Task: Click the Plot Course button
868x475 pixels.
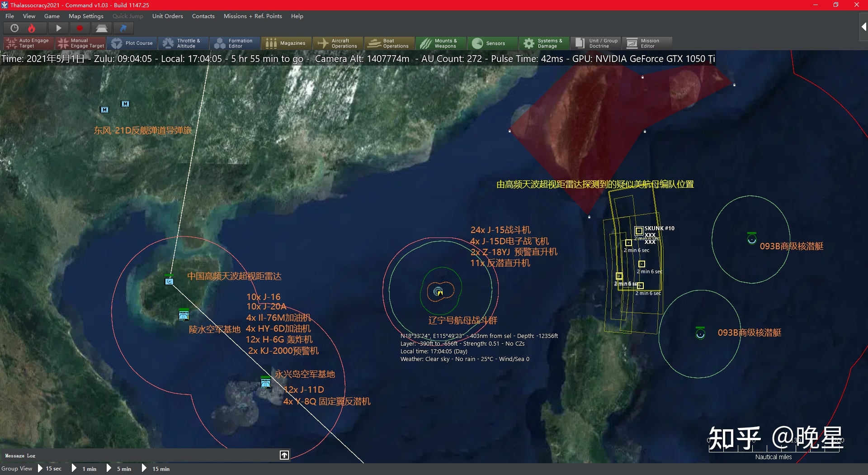Action: (x=132, y=43)
